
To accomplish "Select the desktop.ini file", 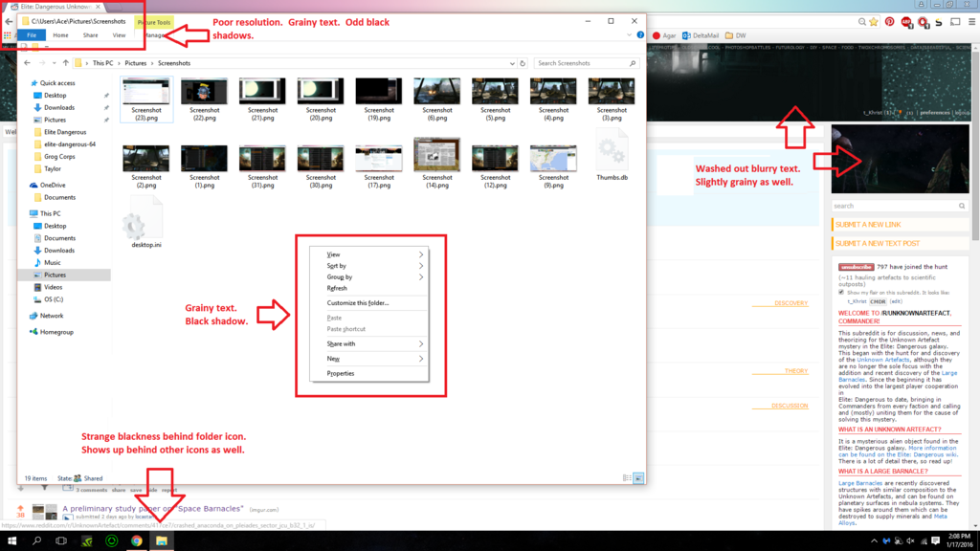I will click(x=146, y=222).
